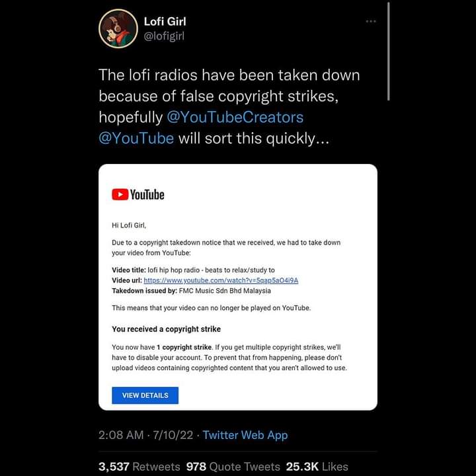Viewport: 476px width, 476px height.
Task: Open the tweet's three-dot more menu
Action: click(x=370, y=21)
